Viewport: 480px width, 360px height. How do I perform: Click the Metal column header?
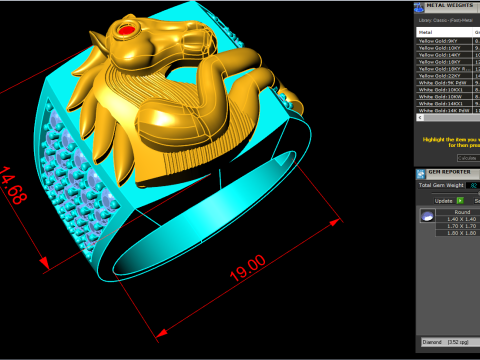[x=444, y=32]
